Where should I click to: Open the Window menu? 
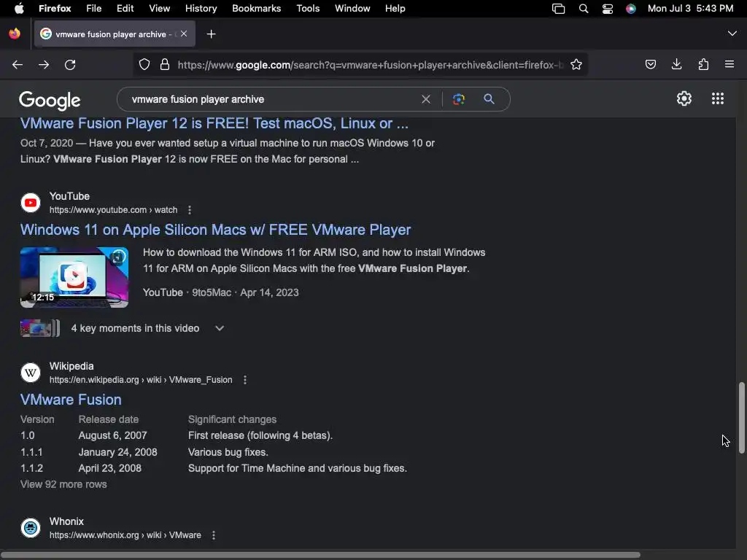point(352,9)
